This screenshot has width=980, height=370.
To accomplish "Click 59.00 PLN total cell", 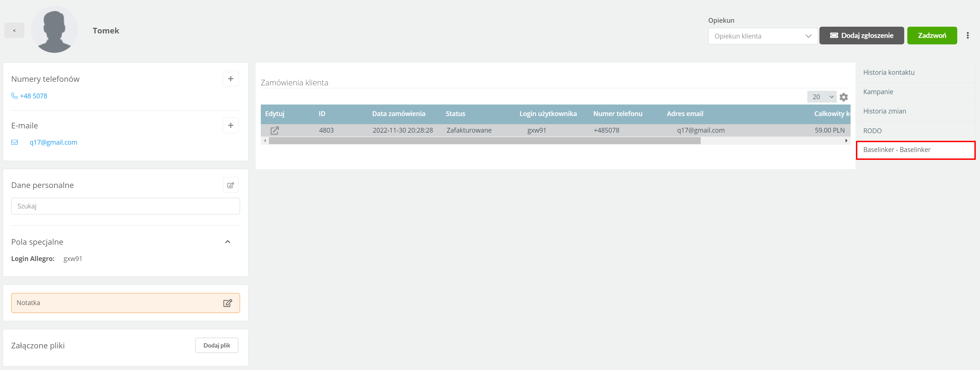I will [x=829, y=130].
